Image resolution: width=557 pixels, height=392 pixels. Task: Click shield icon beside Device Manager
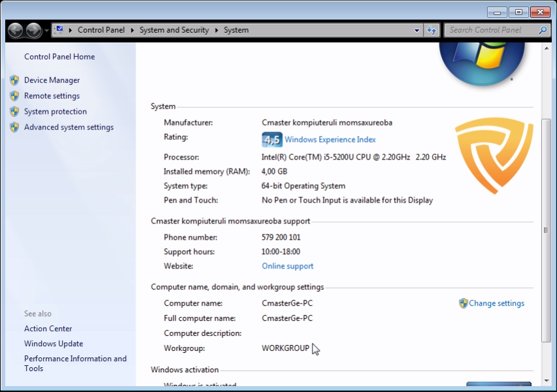[x=14, y=80]
